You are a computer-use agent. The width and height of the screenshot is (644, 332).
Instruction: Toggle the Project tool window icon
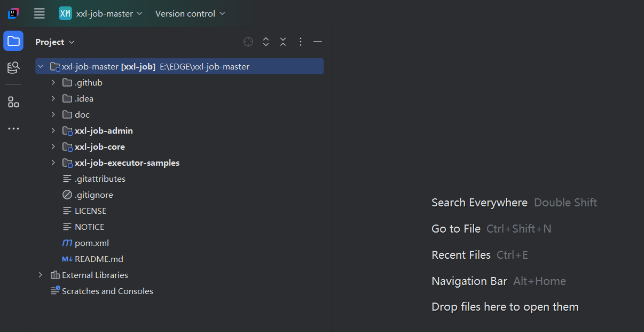click(13, 41)
